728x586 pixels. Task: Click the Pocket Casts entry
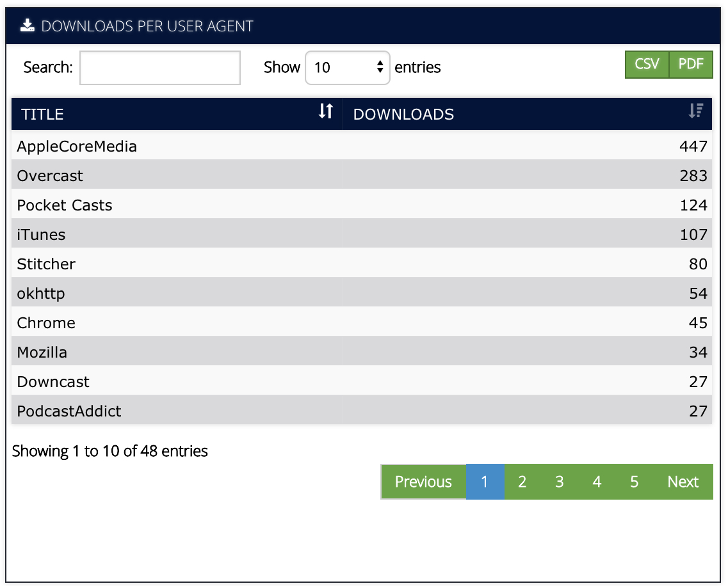click(65, 205)
